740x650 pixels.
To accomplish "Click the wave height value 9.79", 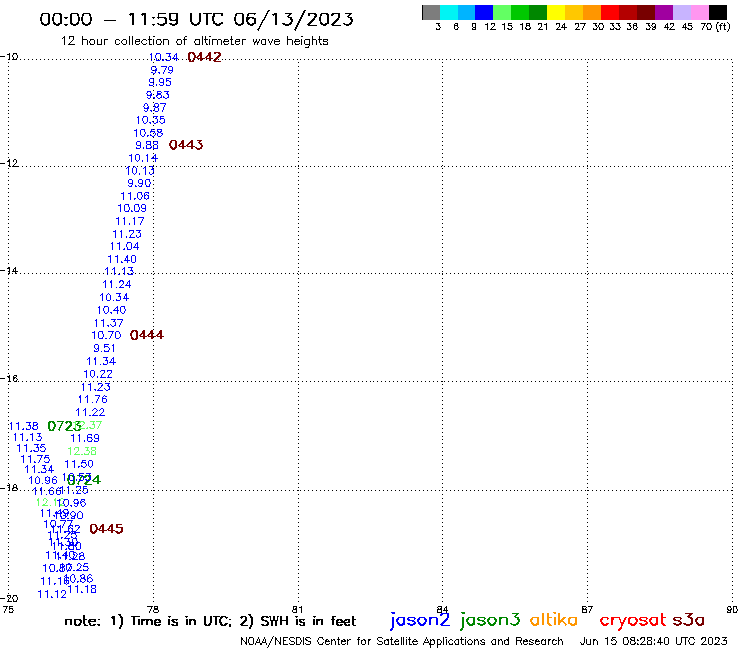I will click(162, 70).
